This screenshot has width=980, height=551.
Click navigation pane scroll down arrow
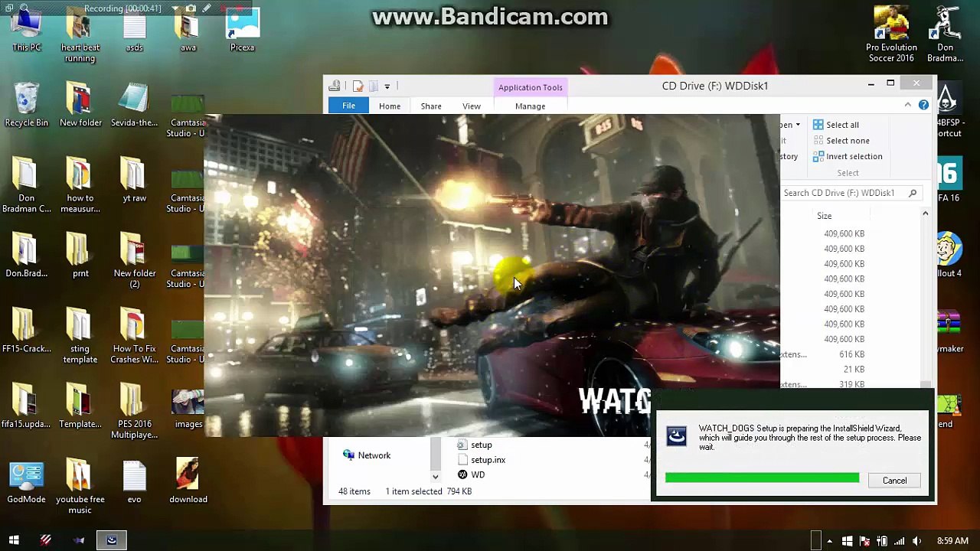(x=435, y=477)
